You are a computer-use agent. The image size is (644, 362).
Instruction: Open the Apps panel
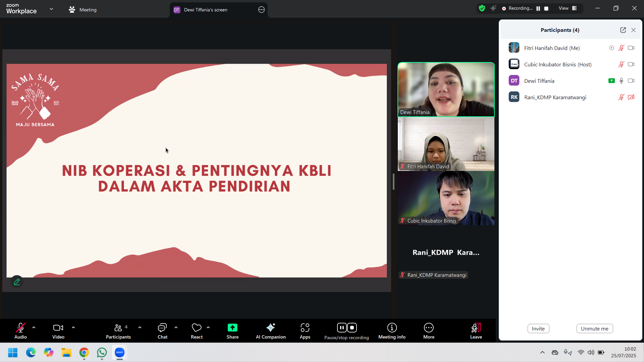click(305, 330)
